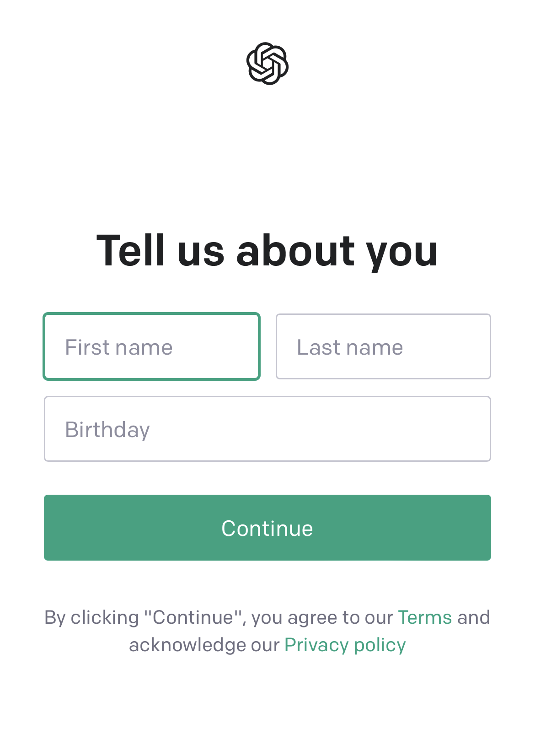Read the Privacy policy via the green footer link
Viewport: 535px width, 756px height.
345,645
